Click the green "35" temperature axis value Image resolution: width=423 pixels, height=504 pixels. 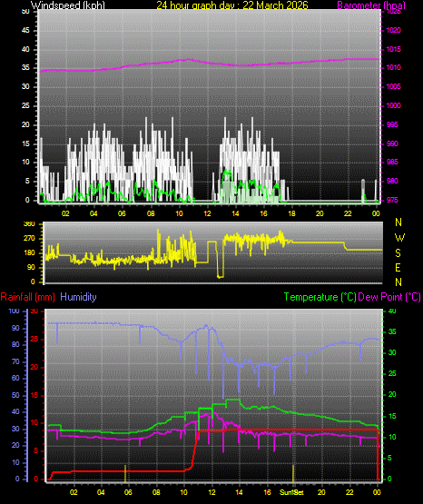pos(392,332)
